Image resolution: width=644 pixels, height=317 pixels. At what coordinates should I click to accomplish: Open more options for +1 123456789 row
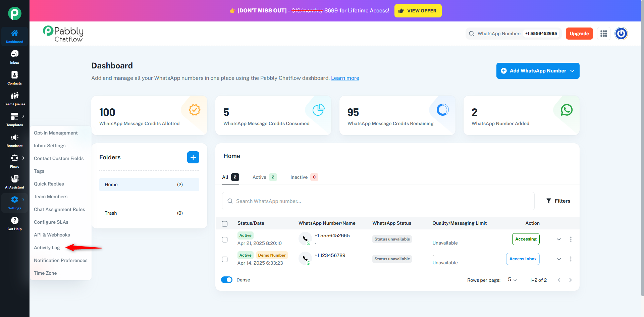[x=571, y=259]
